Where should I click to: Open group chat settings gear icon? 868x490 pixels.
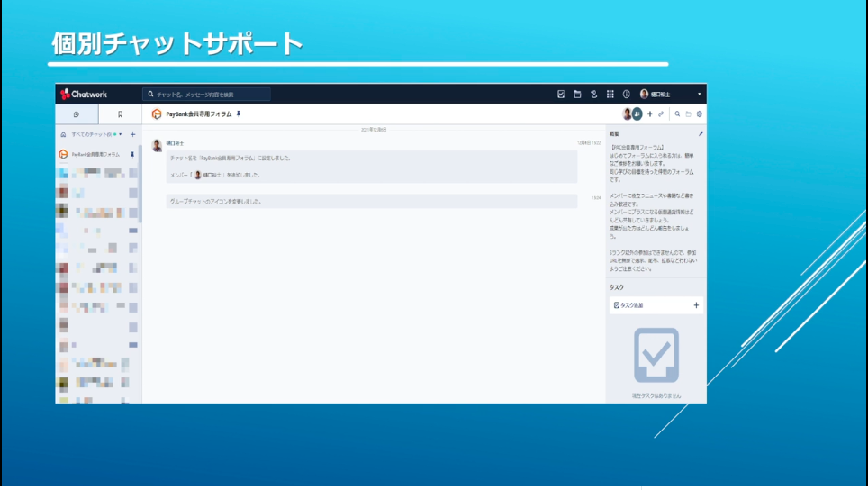(699, 114)
